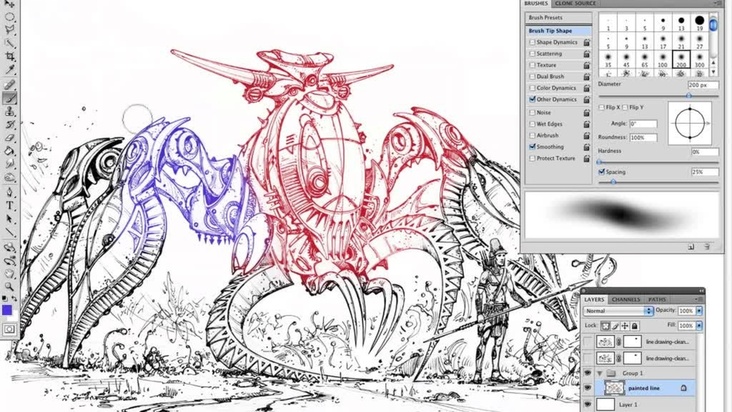Enable Shape Dynamics checkbox
732x412 pixels.
[532, 42]
